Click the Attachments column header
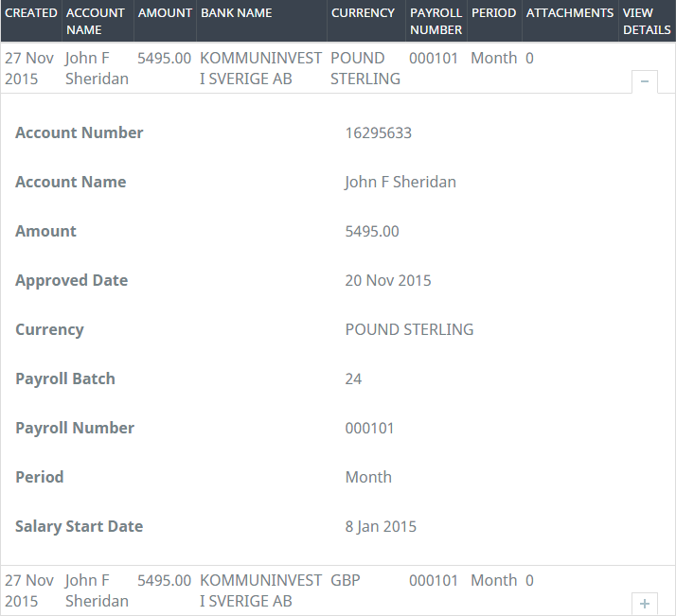Image resolution: width=676 pixels, height=616 pixels. [569, 13]
